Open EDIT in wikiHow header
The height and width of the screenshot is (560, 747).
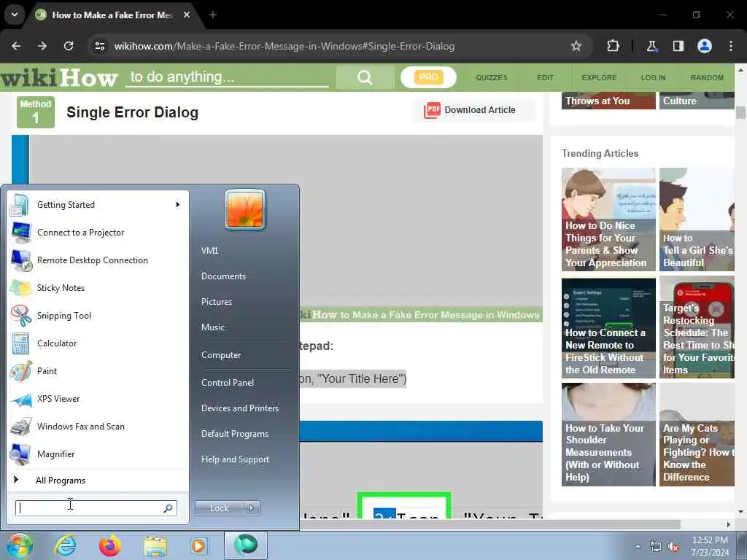tap(546, 77)
